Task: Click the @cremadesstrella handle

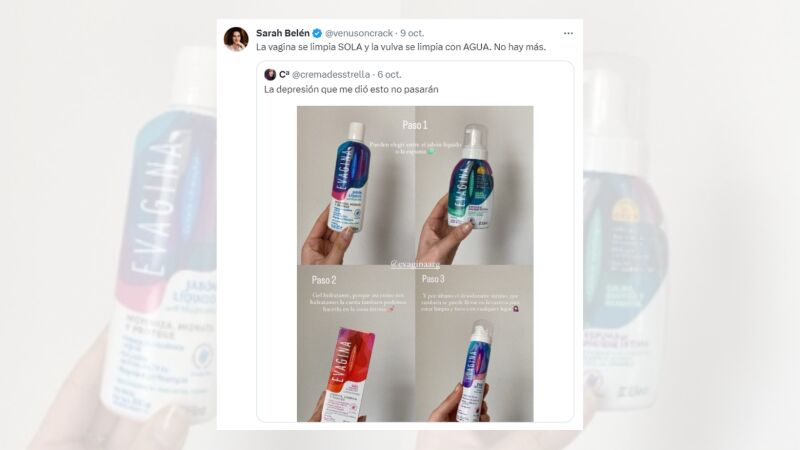Action: [331, 74]
